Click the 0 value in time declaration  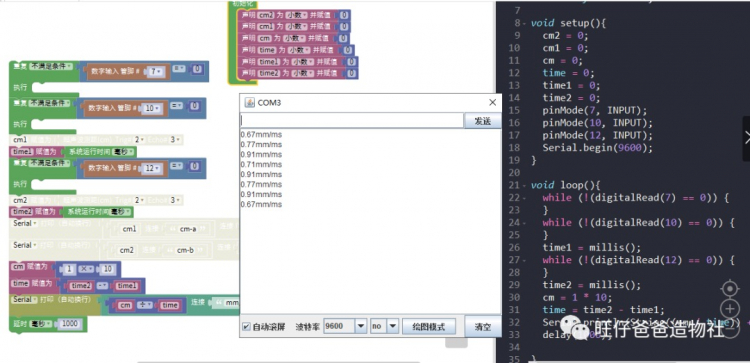(x=348, y=50)
